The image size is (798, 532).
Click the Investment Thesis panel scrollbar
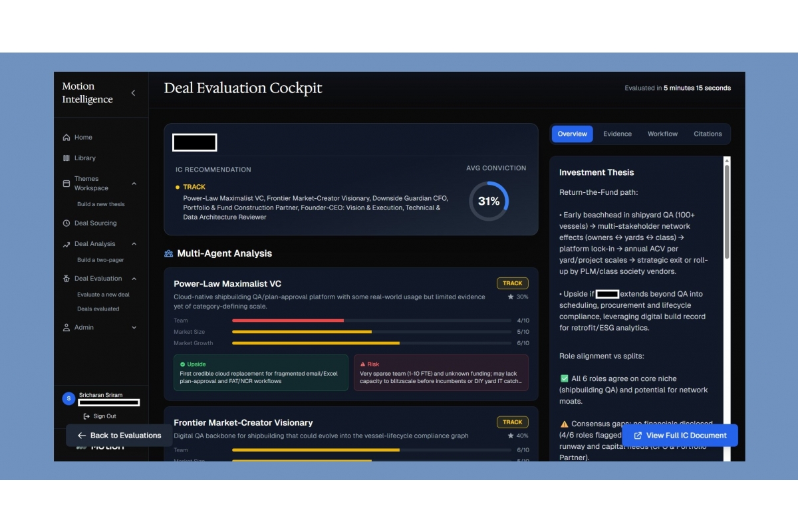(727, 213)
